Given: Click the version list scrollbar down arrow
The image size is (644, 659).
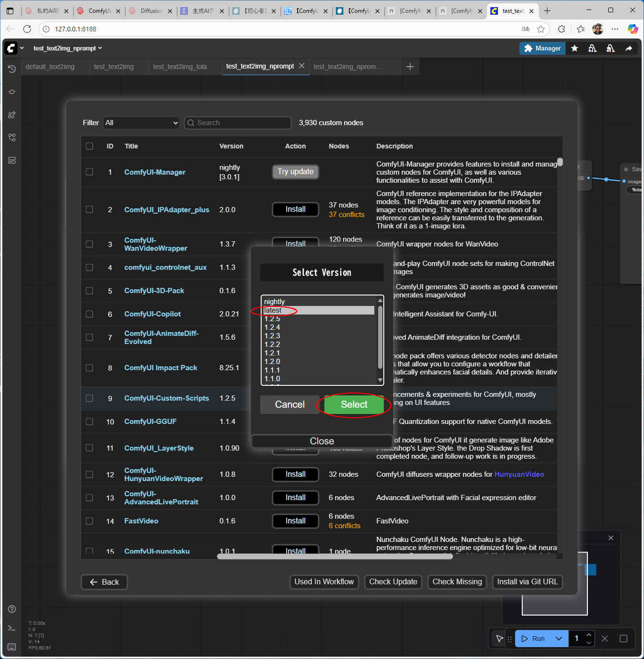Looking at the screenshot, I should [x=380, y=380].
